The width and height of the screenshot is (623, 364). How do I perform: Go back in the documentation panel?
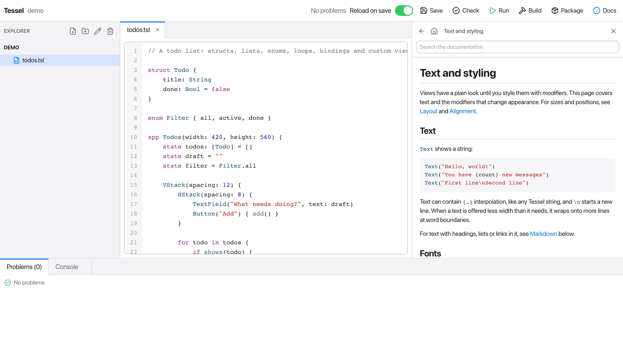point(422,31)
